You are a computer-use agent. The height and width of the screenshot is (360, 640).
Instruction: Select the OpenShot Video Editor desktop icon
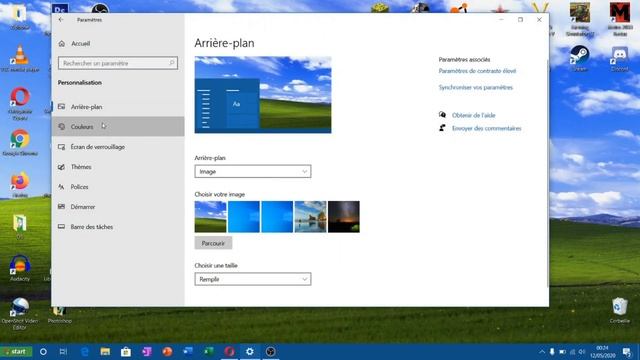coord(20,314)
